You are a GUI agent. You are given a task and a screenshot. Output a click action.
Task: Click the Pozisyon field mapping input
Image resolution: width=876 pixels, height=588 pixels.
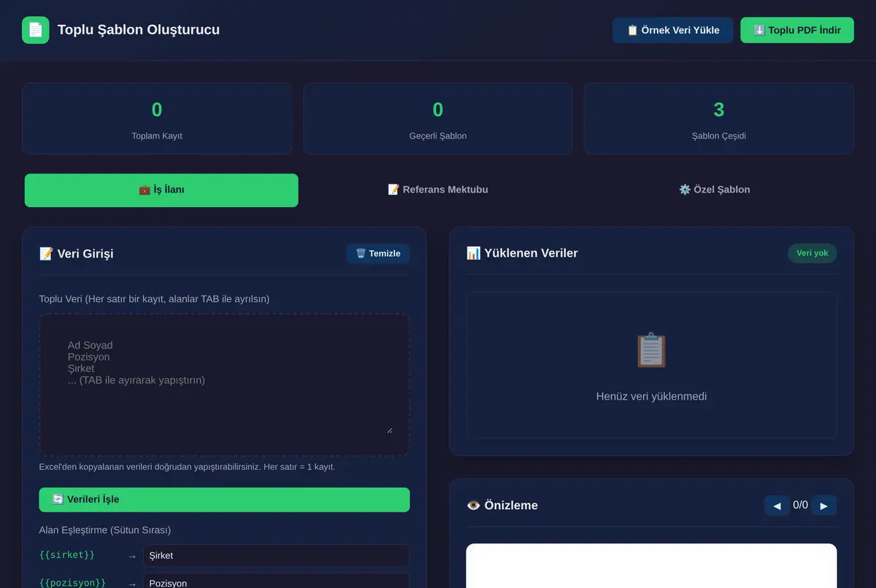[276, 582]
